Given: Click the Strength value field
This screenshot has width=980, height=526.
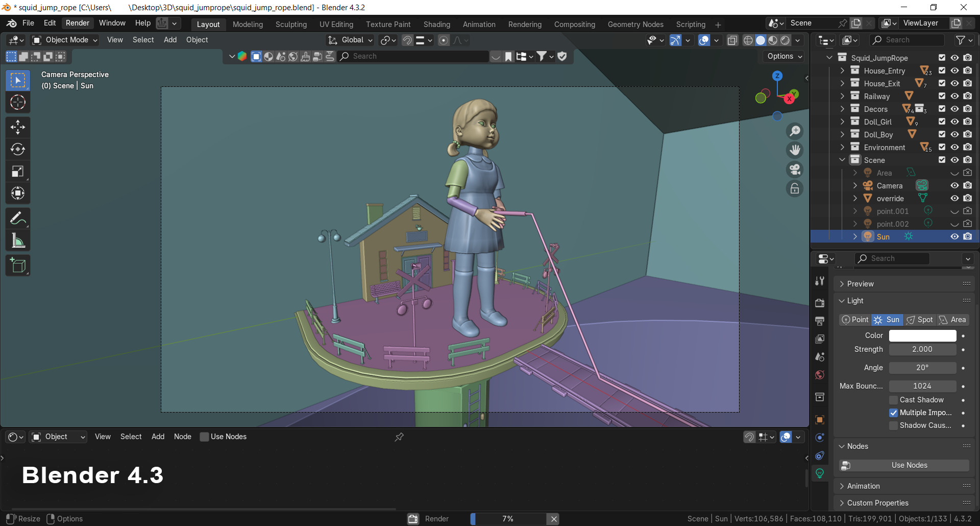Looking at the screenshot, I should click(x=923, y=349).
